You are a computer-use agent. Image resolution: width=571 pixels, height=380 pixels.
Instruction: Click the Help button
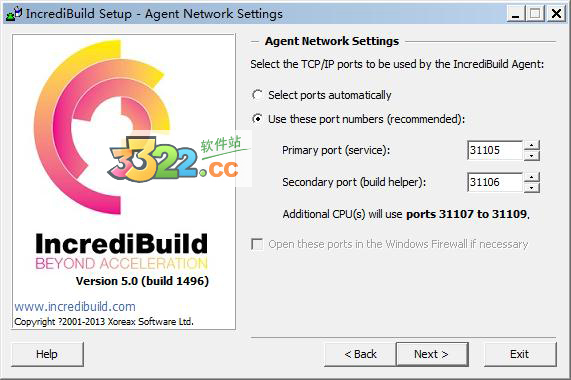(x=47, y=354)
